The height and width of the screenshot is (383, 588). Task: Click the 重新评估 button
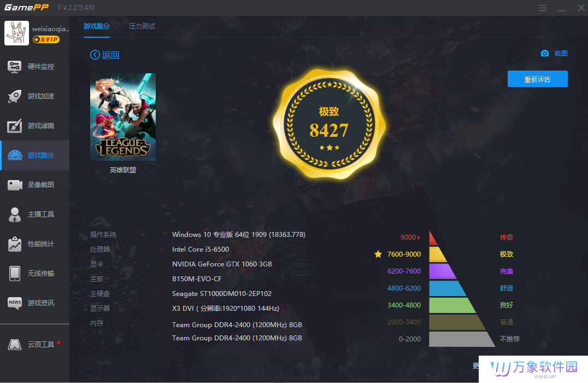[x=537, y=79]
